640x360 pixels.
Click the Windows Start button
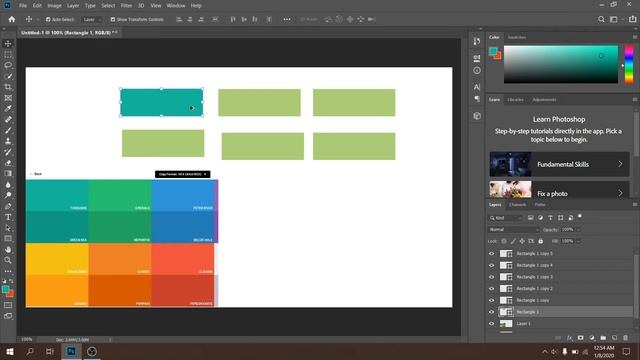tap(10, 351)
